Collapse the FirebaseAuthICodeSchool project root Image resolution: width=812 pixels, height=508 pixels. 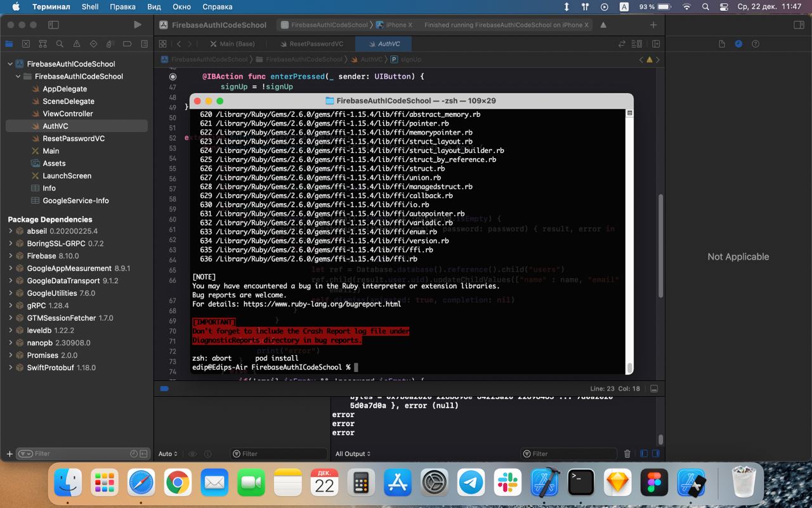(10, 64)
